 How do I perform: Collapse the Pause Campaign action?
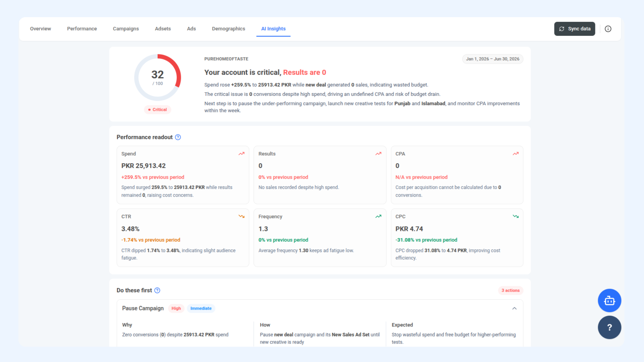pos(514,308)
